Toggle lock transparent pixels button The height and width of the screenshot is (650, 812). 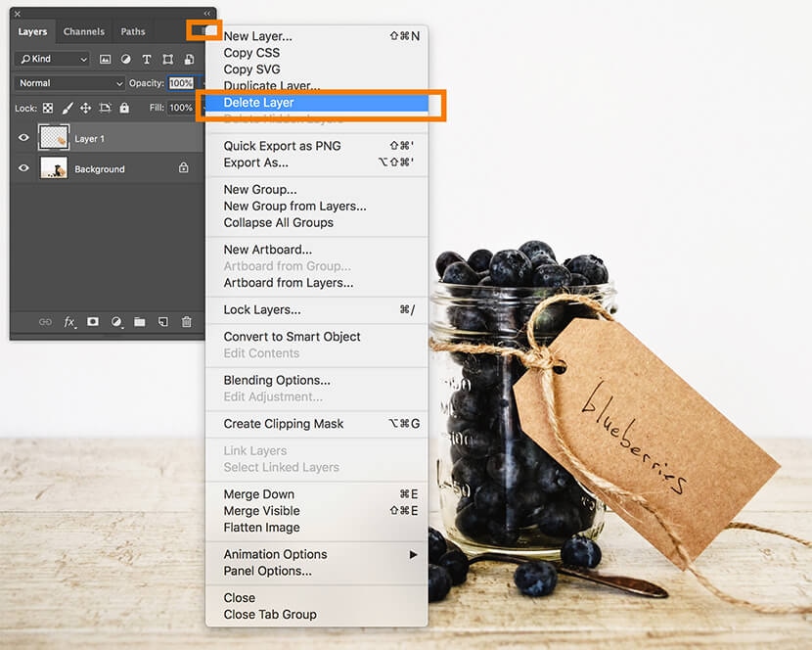[48, 108]
